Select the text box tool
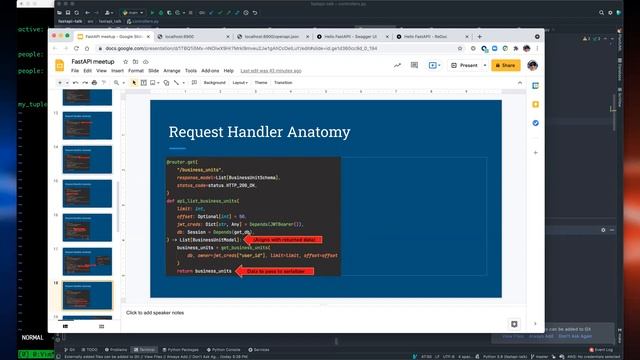640x360 pixels. 144,83
